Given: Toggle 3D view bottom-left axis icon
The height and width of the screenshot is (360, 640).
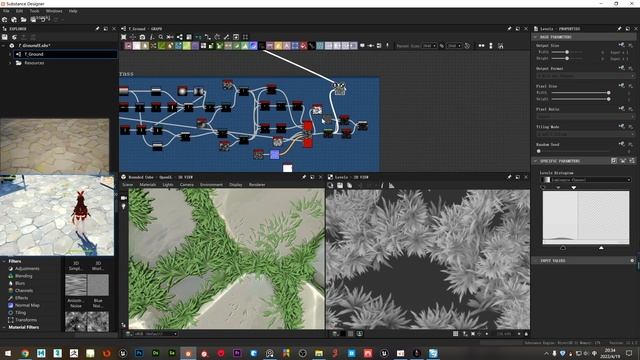Looking at the screenshot, I should click(124, 325).
